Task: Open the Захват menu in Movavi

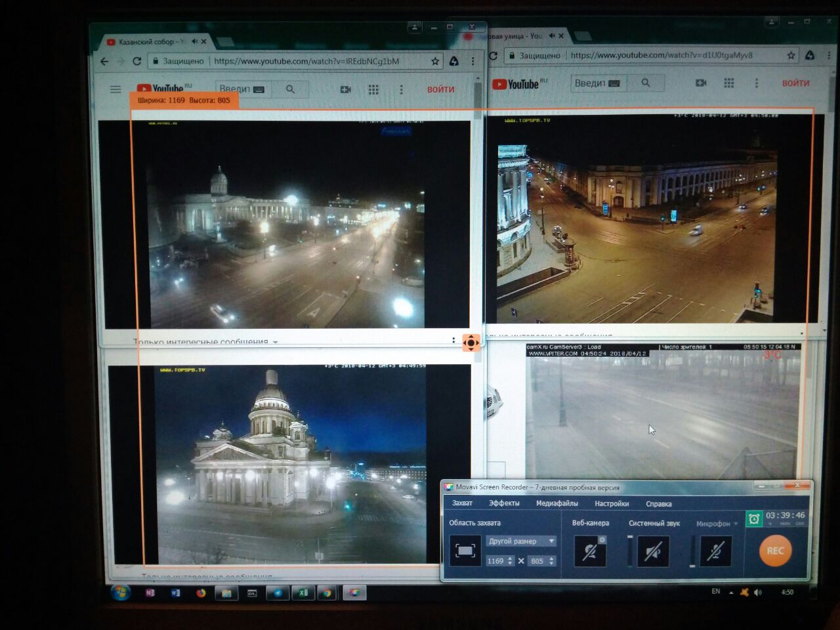Action: click(462, 503)
